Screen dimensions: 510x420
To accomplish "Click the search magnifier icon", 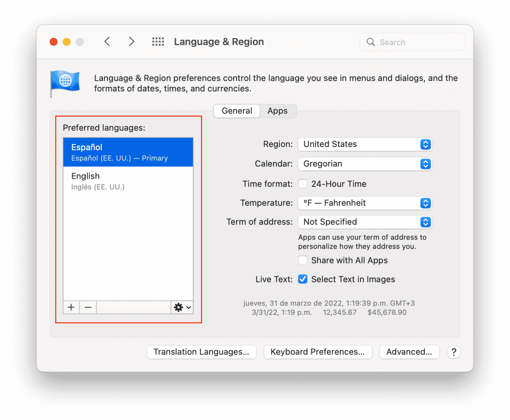I will point(371,42).
